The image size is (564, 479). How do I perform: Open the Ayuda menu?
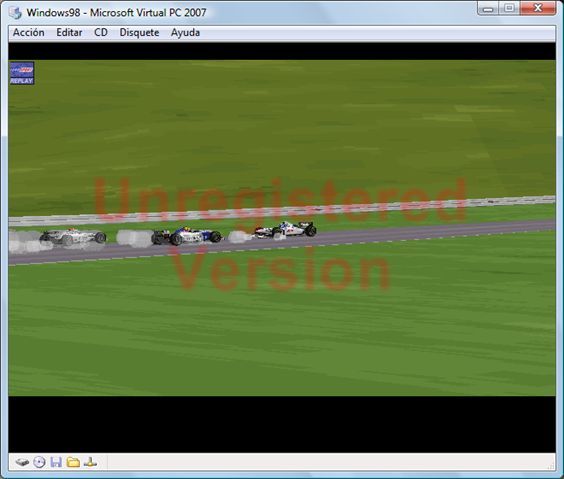point(185,33)
